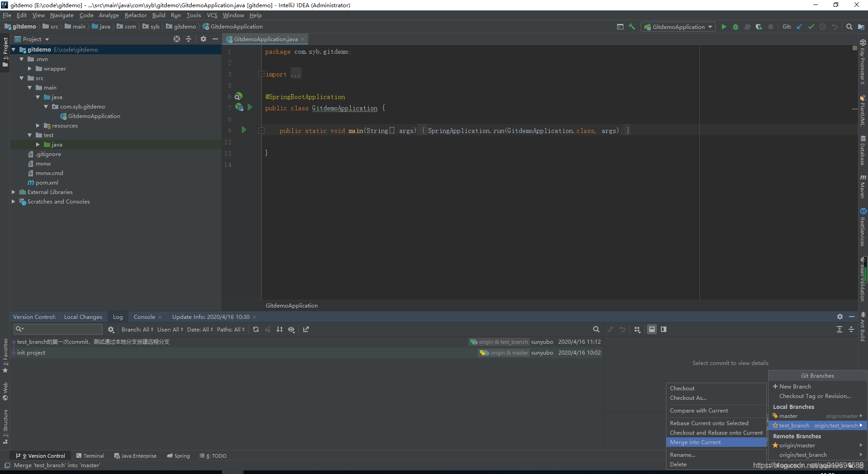Open Version Control panel settings gear
Viewport: 868px width, 474px height.
[x=840, y=317]
